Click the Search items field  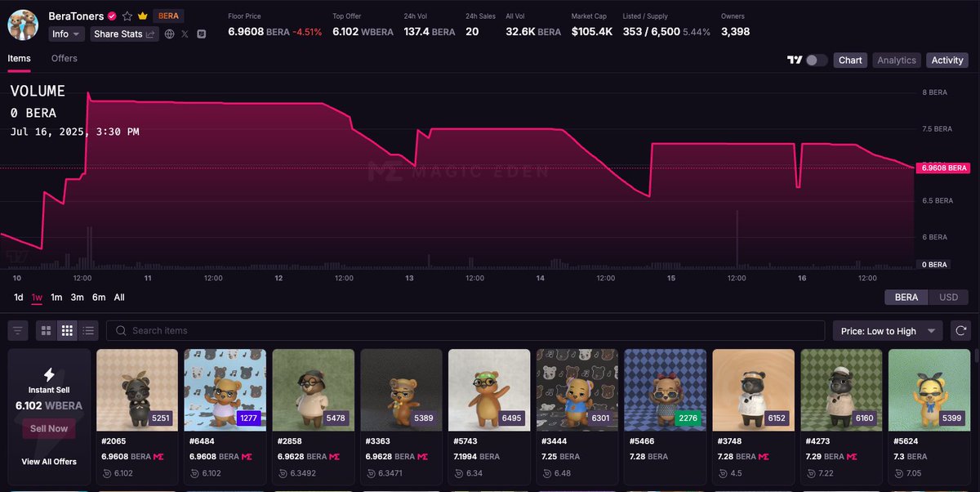point(465,331)
